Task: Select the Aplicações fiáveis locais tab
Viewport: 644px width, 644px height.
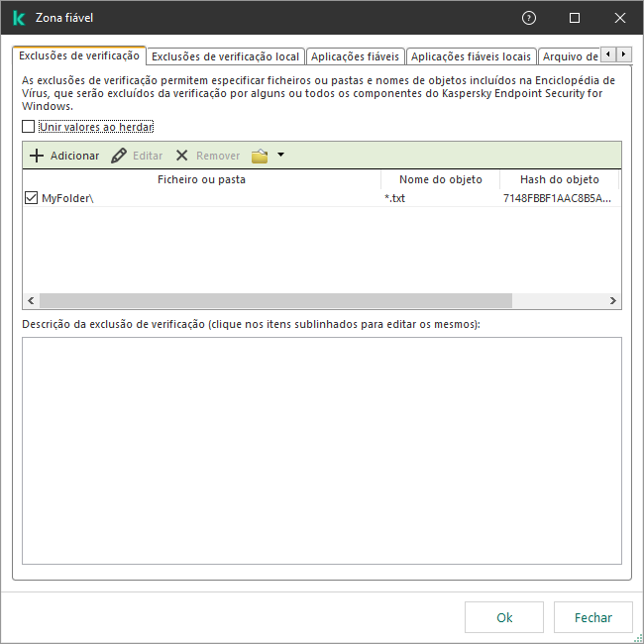Action: coord(471,56)
